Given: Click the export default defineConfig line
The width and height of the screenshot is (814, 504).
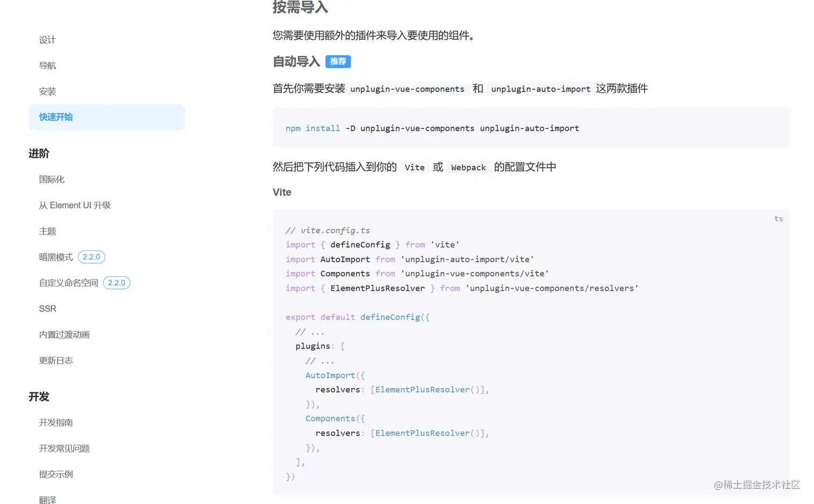Looking at the screenshot, I should click(x=357, y=317).
